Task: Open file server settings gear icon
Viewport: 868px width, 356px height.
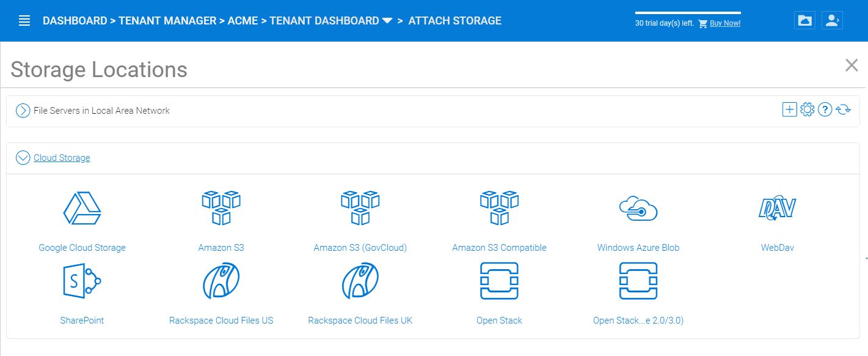Action: pyautogui.click(x=808, y=109)
